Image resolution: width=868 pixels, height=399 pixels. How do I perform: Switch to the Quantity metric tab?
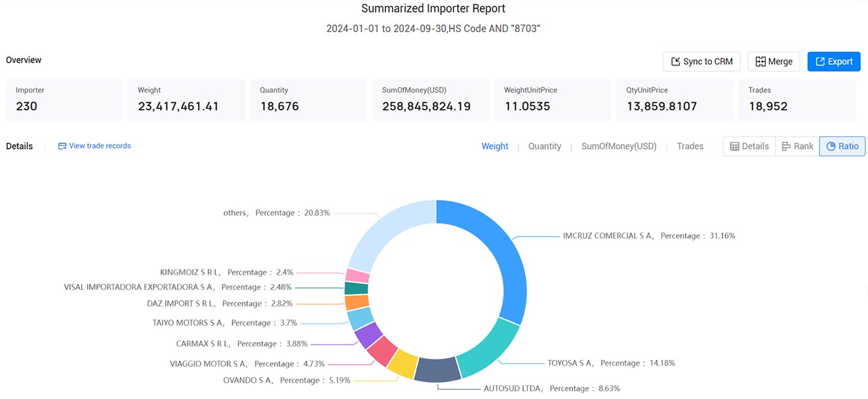(545, 146)
